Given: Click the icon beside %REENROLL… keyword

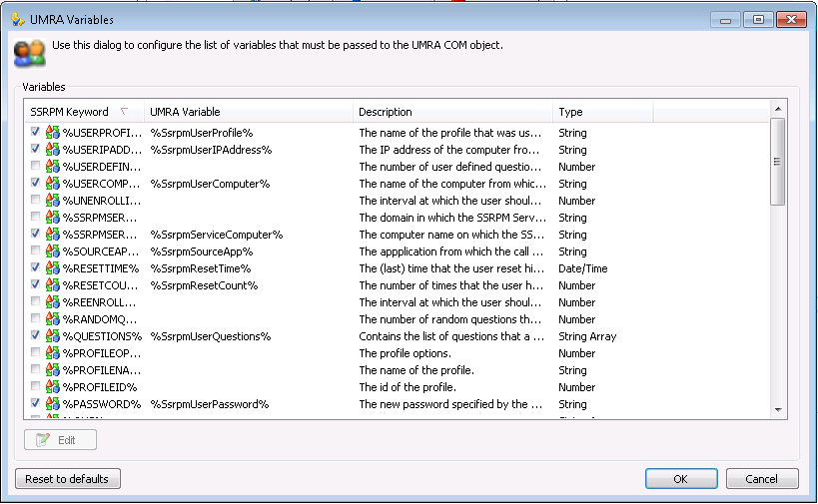Looking at the screenshot, I should (53, 302).
